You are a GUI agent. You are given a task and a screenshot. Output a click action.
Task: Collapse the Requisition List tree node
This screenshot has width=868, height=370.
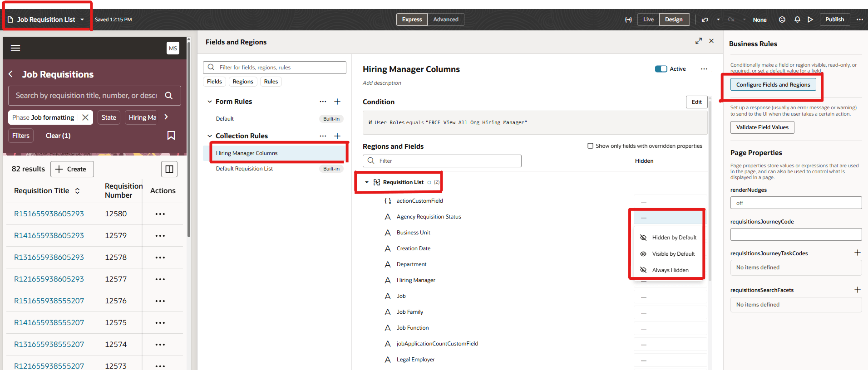[x=367, y=182]
